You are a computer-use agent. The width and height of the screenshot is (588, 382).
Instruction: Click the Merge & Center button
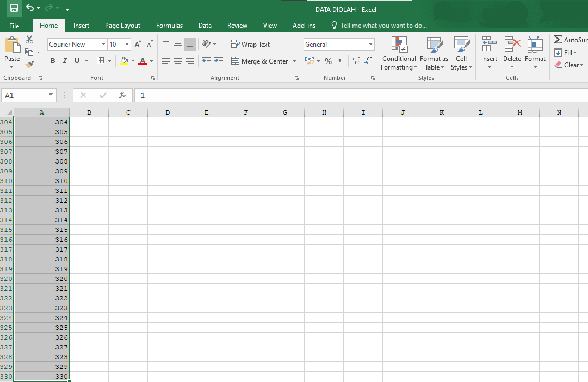click(x=259, y=61)
